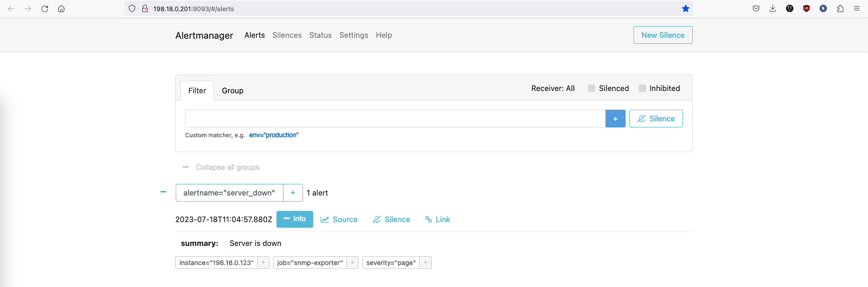Viewport: 868px width, 287px height.
Task: Click the browser home icon
Action: 61,9
